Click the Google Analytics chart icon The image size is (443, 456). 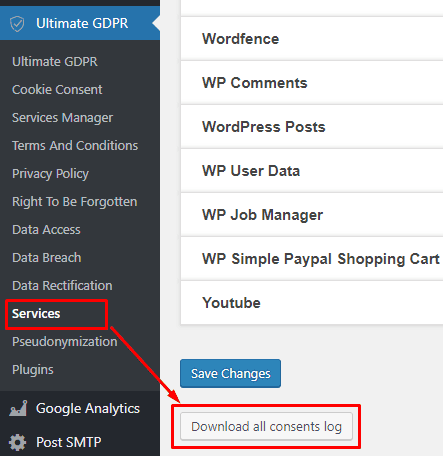pyautogui.click(x=18, y=408)
